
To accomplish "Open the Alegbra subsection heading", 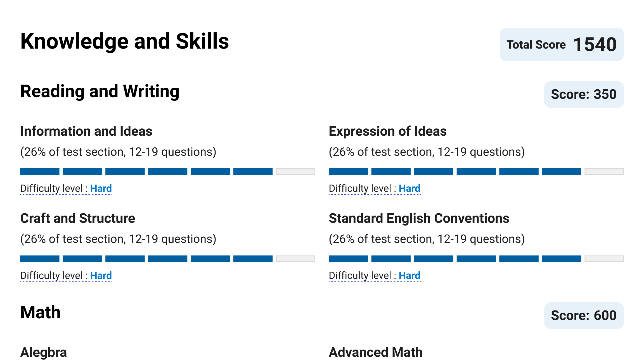I will pos(44,352).
